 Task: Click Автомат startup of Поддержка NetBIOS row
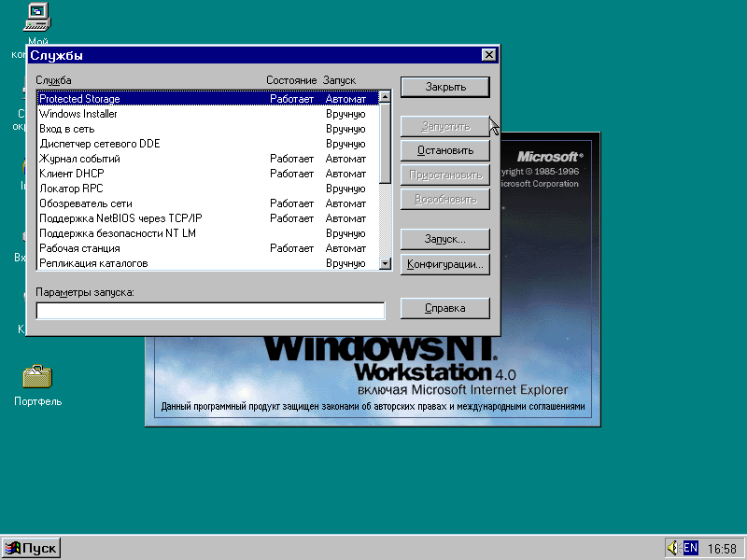tap(345, 218)
